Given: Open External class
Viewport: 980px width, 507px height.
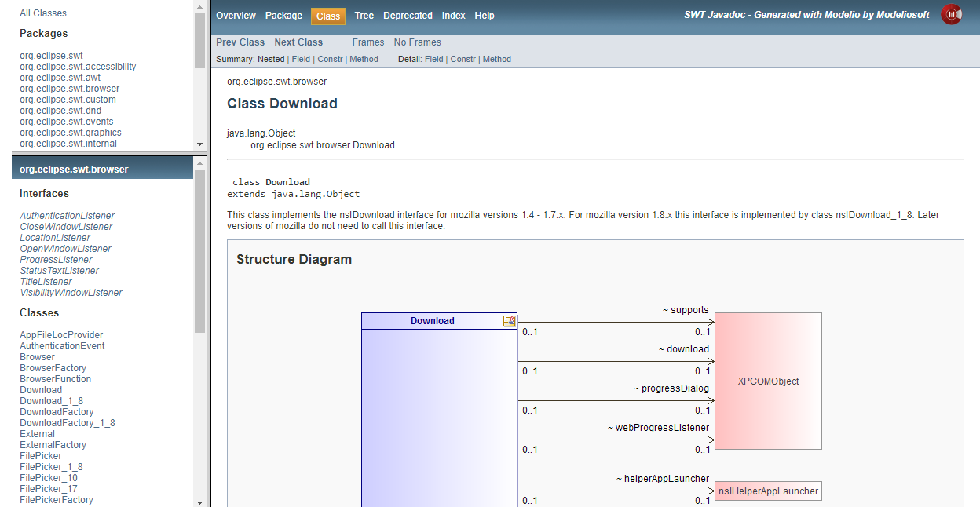Looking at the screenshot, I should coord(37,434).
